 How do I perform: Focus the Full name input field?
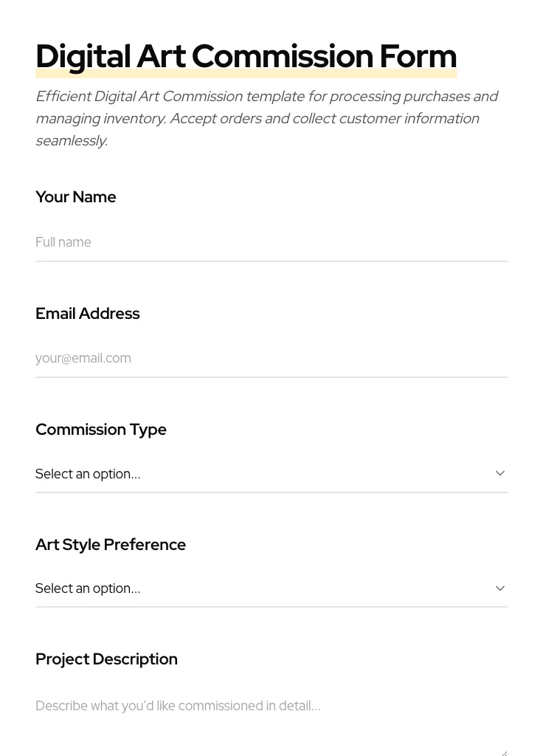271,242
